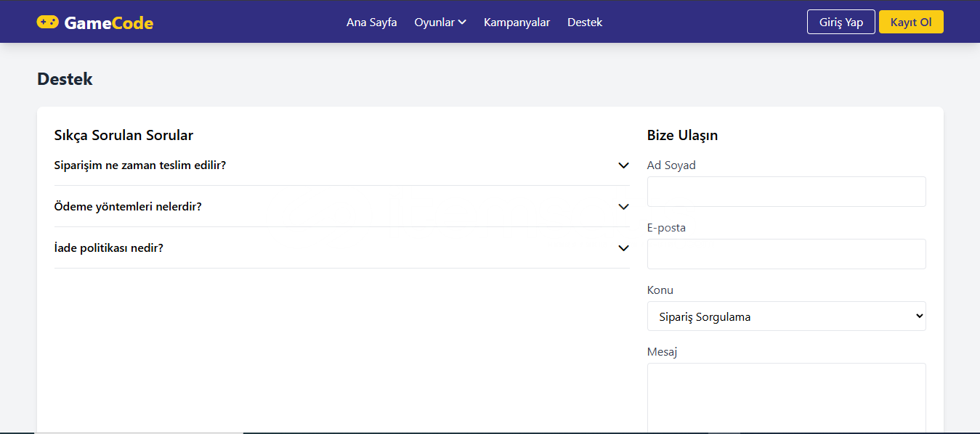Click the yellow gamepad logo icon
Screen dimensions: 980x434
pyautogui.click(x=48, y=22)
